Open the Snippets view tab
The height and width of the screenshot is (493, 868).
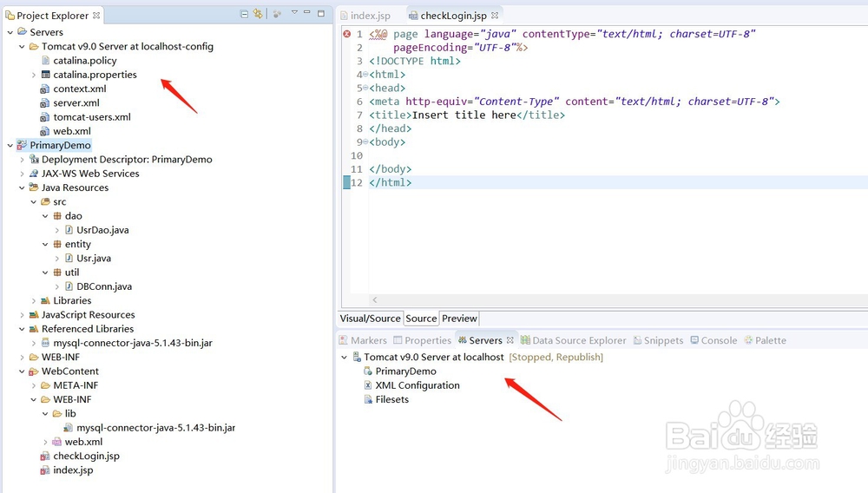[658, 340]
